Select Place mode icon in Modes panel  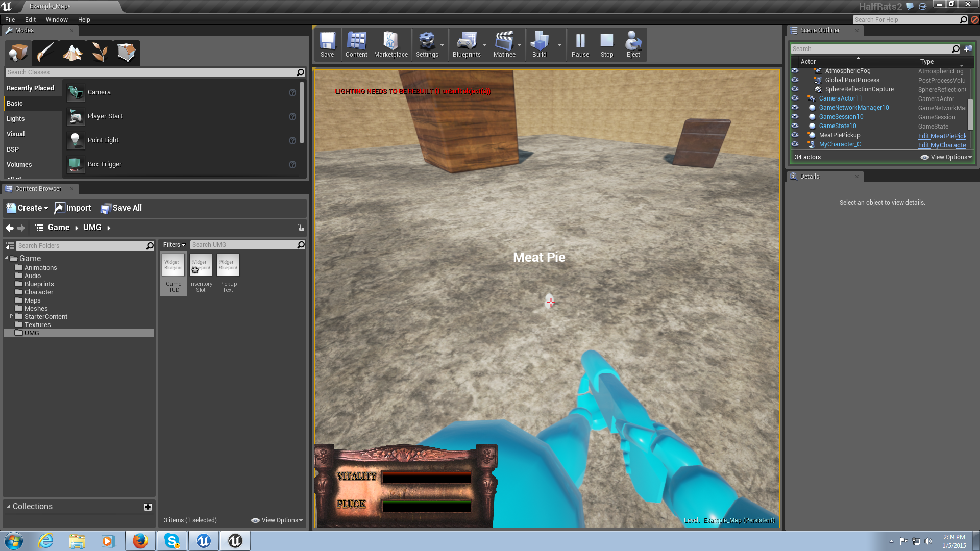pyautogui.click(x=18, y=53)
